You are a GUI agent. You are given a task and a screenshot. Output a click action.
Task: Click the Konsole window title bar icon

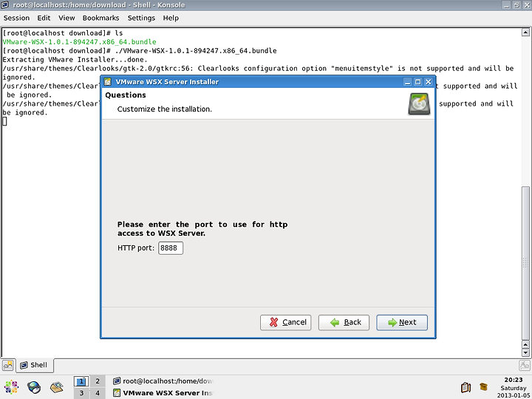tap(5, 4)
